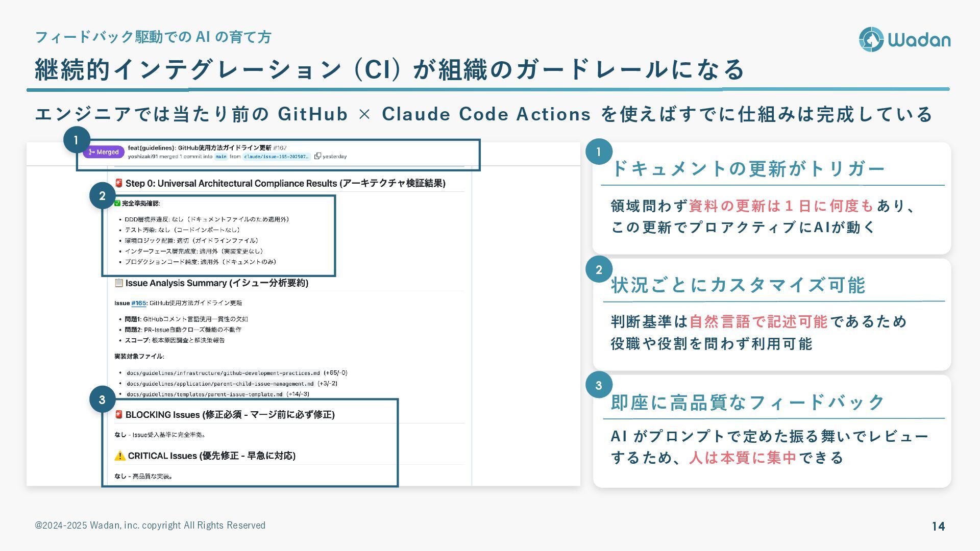The height and width of the screenshot is (551, 980).
Task: Click the 実装対象ファイル label
Action: pyautogui.click(x=139, y=356)
